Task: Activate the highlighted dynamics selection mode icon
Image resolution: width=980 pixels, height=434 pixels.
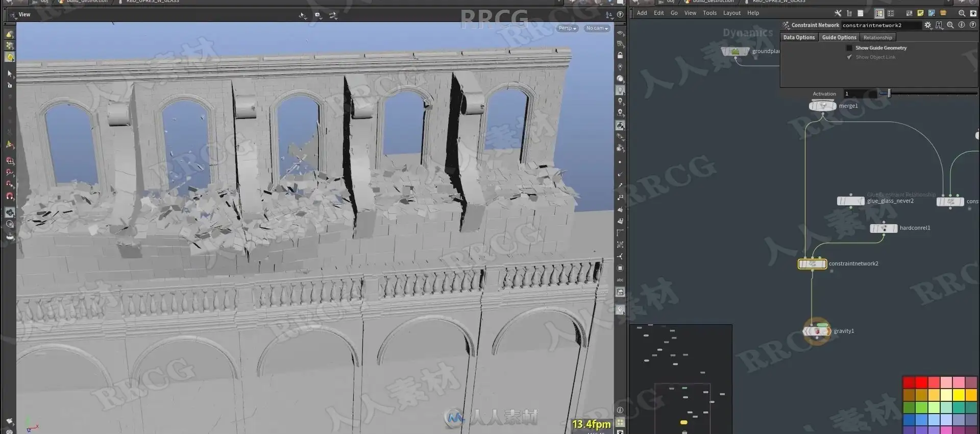Action: (10, 57)
